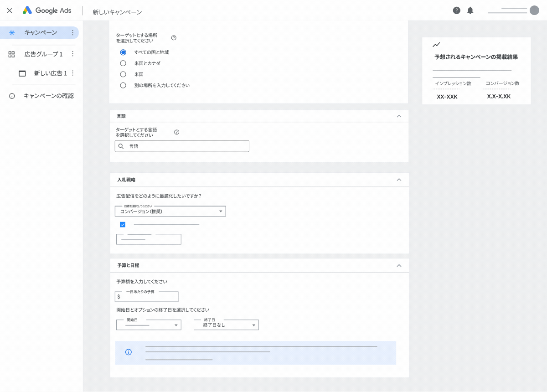Collapse the 言語 section chevron
Screen dimensions: 547x392
[x=399, y=116]
